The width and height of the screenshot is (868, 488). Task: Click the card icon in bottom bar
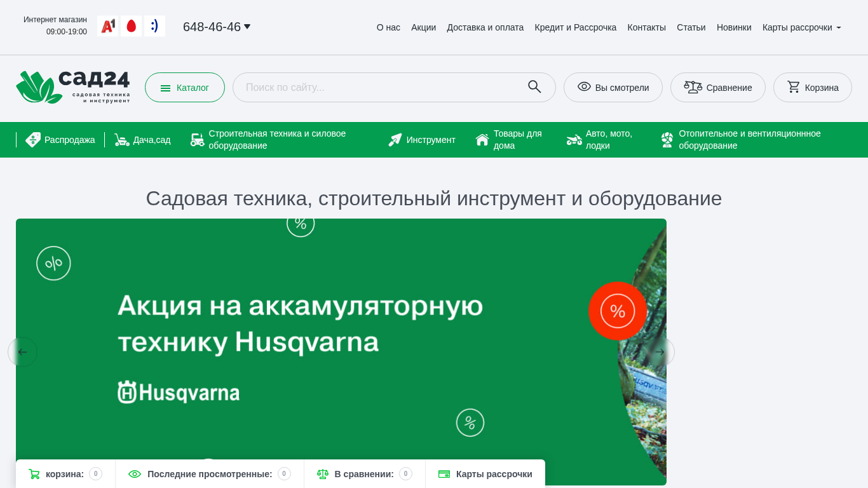click(444, 474)
